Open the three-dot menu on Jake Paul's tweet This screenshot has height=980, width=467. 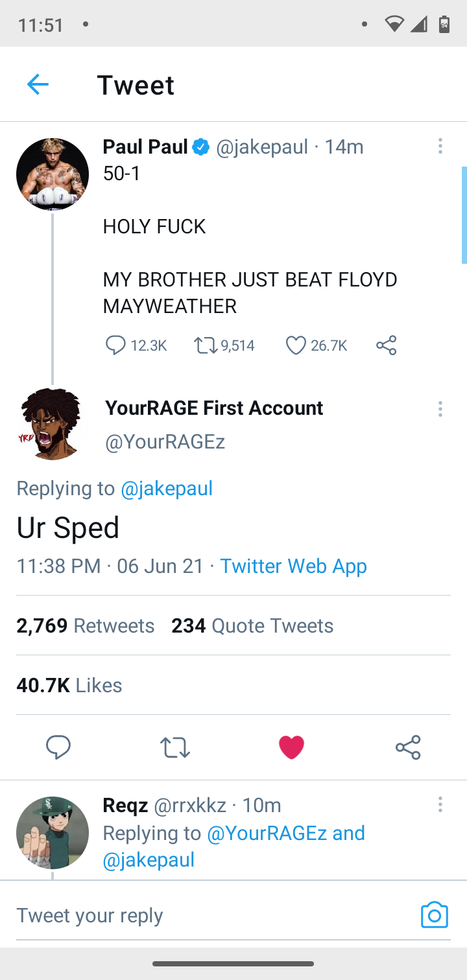point(440,146)
